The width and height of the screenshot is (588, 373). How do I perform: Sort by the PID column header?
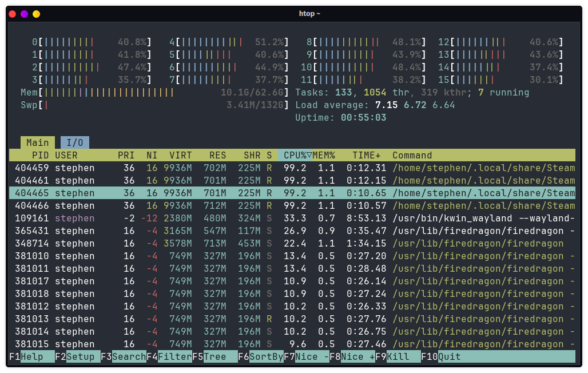coord(40,156)
